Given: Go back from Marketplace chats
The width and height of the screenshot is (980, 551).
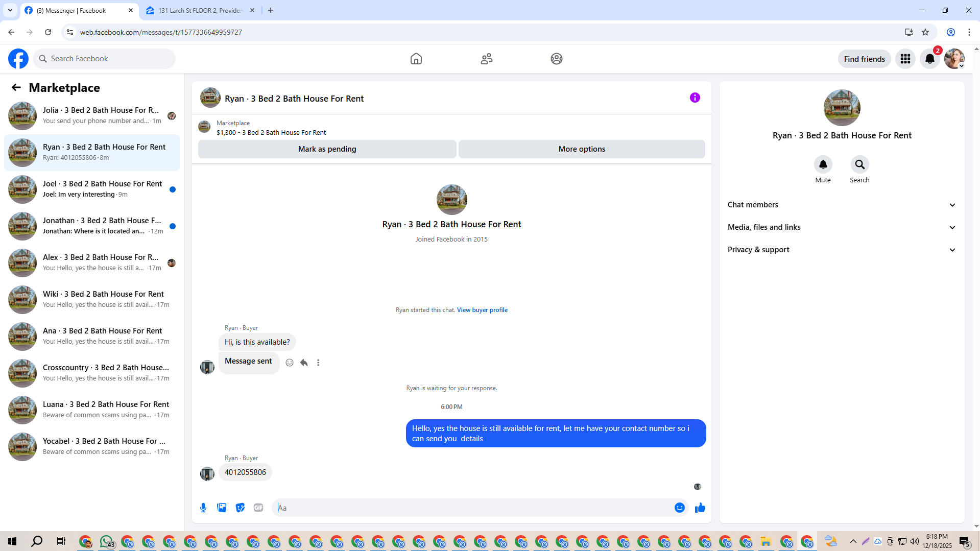Looking at the screenshot, I should tap(16, 88).
